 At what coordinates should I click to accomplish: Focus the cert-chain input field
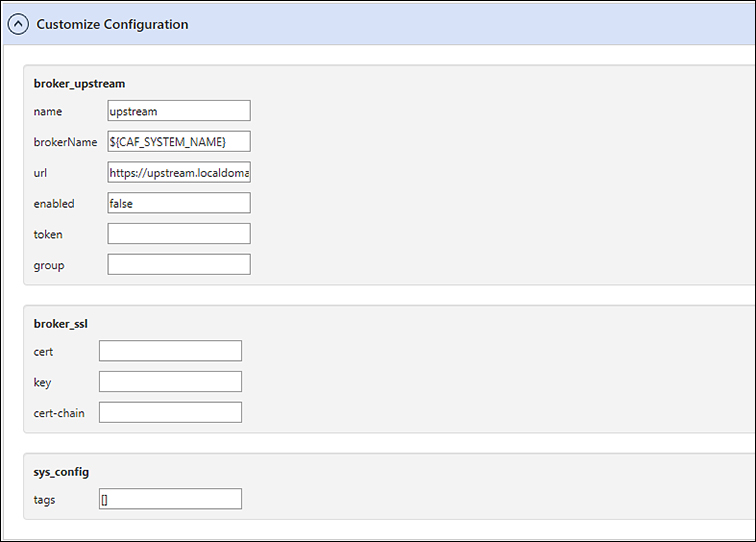[x=170, y=413]
